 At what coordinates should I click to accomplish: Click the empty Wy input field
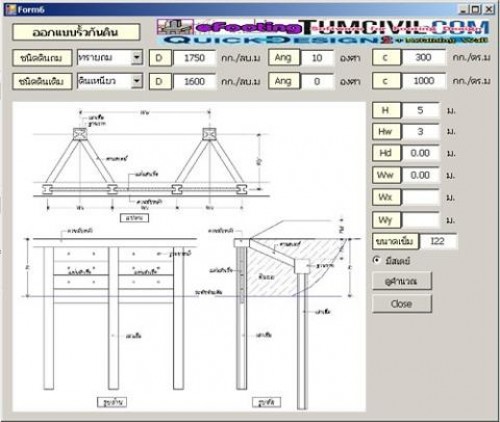click(x=421, y=220)
